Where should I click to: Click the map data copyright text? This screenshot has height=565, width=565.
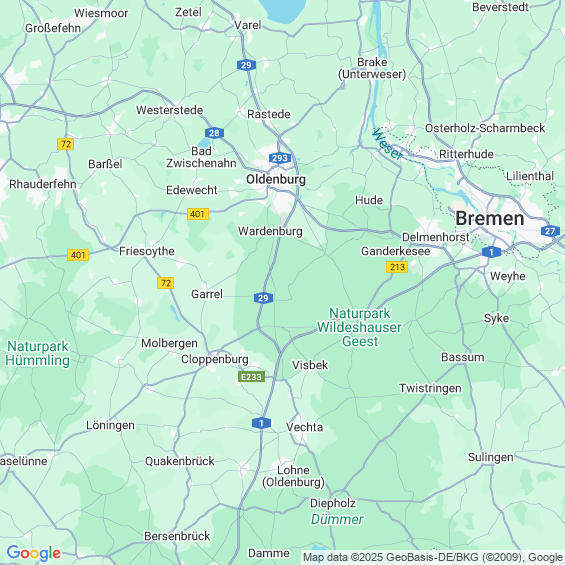coord(433,557)
